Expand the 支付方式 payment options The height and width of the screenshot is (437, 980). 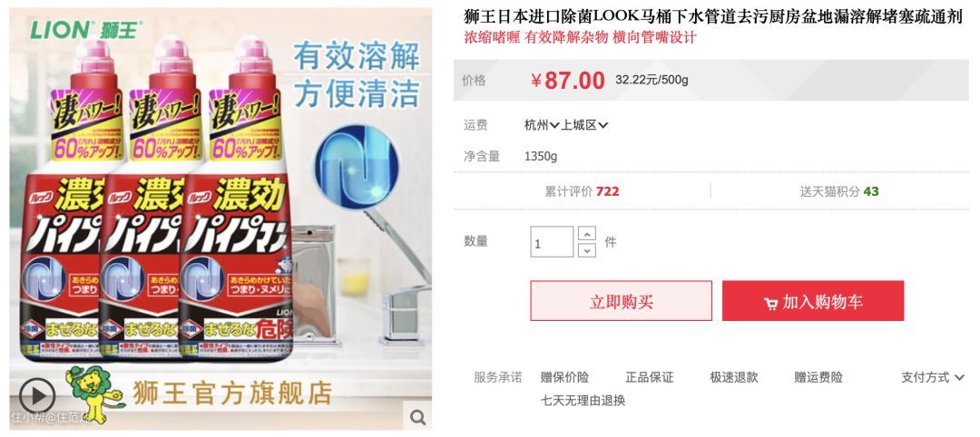933,377
